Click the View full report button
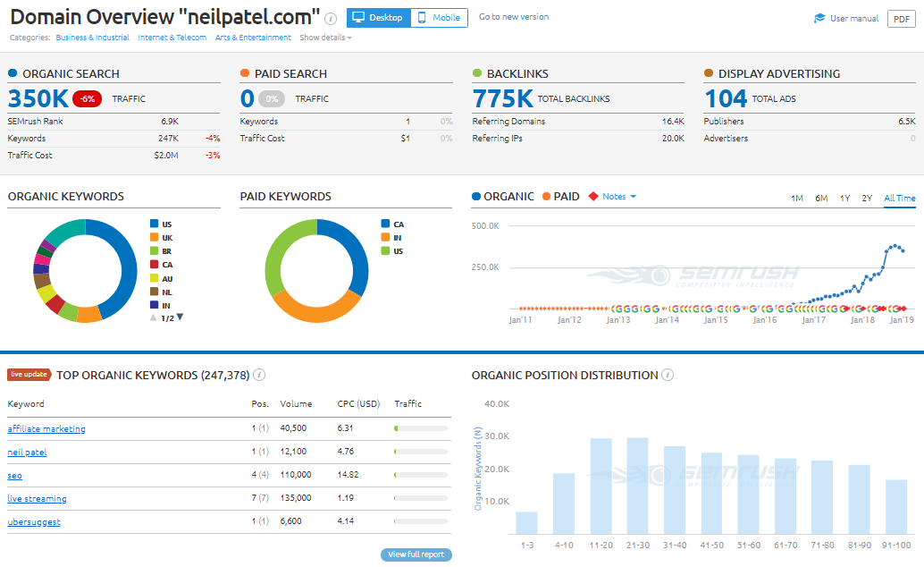This screenshot has height=567, width=924. pos(416,554)
